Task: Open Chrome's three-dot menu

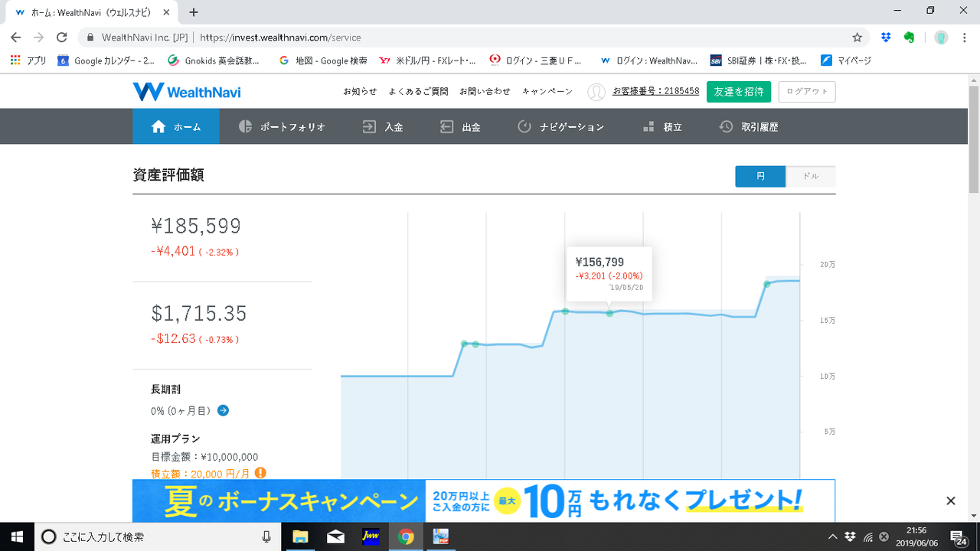Action: pyautogui.click(x=964, y=36)
